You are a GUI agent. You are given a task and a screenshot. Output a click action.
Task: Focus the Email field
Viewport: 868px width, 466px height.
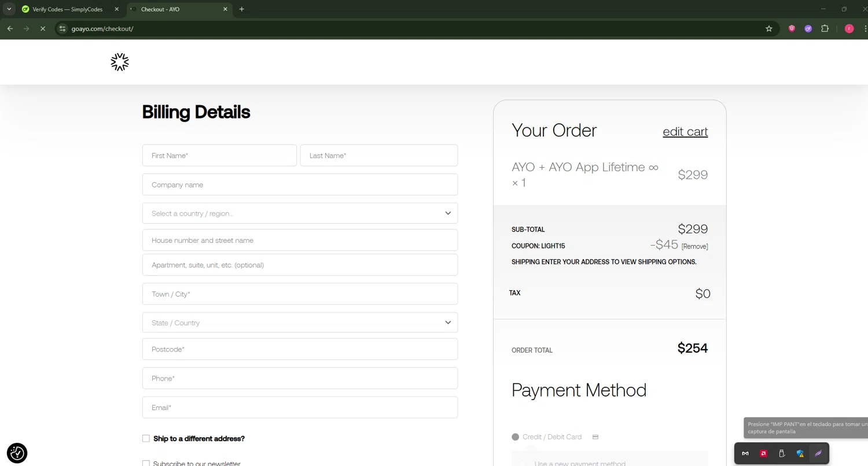pyautogui.click(x=300, y=408)
